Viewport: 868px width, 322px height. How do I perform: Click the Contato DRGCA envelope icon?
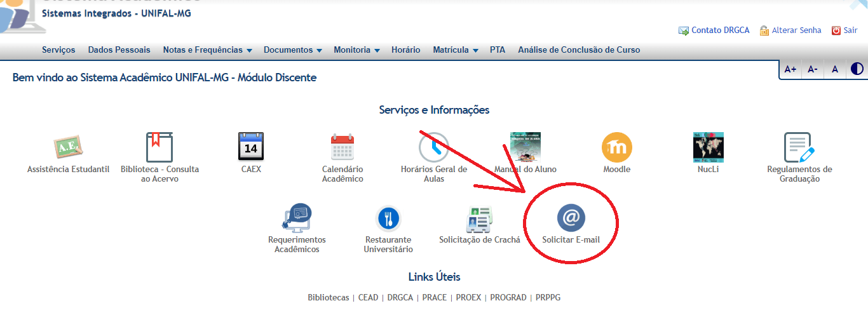click(684, 30)
